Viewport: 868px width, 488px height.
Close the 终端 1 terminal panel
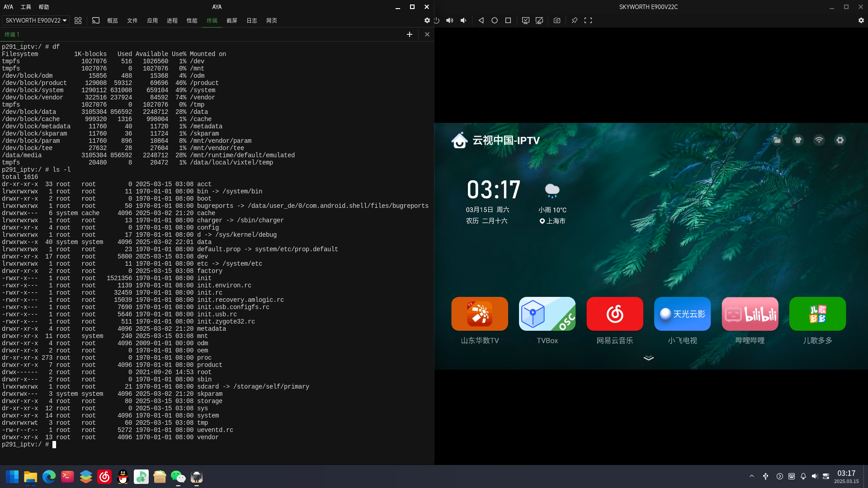[x=427, y=34]
